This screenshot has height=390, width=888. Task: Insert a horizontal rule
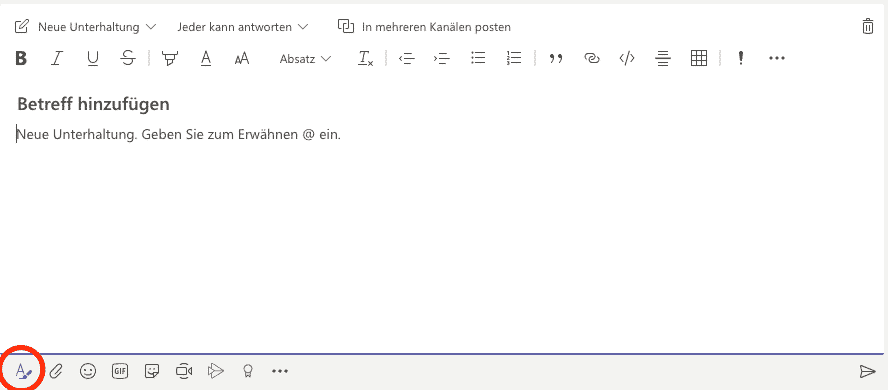tap(663, 58)
